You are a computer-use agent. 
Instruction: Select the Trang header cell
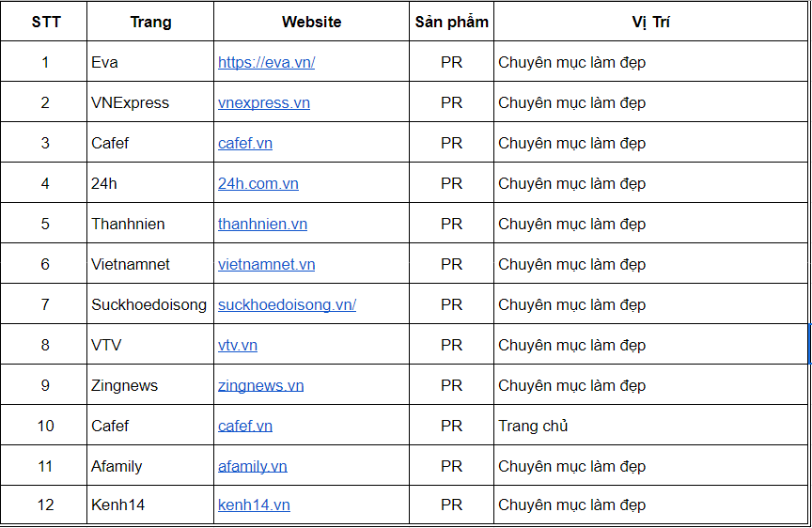click(150, 22)
